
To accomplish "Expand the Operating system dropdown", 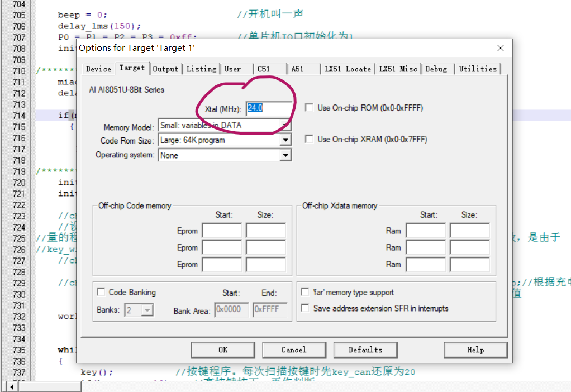I will coord(285,155).
